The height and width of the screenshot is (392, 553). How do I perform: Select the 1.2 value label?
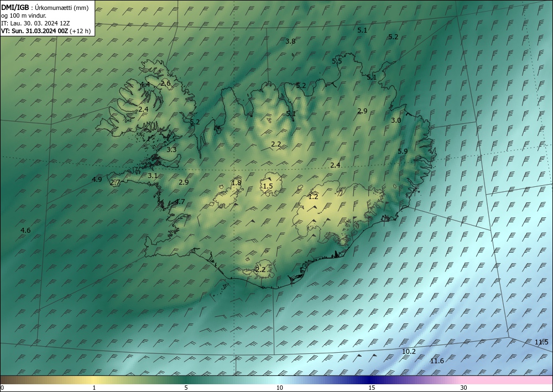(313, 197)
